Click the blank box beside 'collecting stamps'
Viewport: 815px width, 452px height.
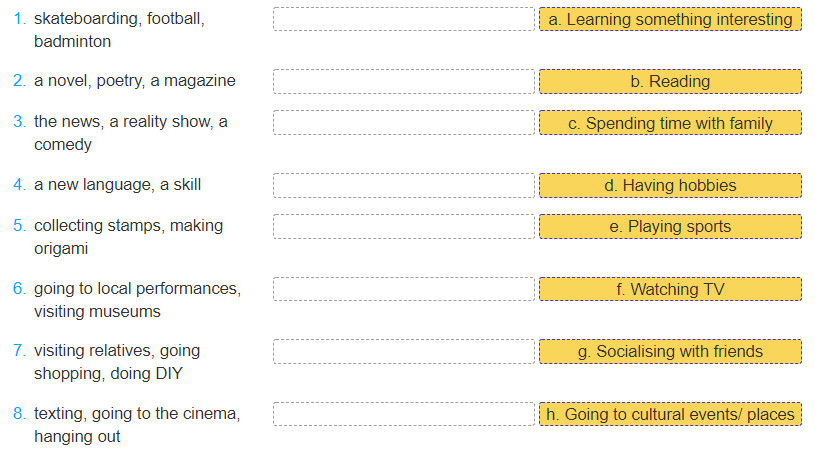pos(404,227)
